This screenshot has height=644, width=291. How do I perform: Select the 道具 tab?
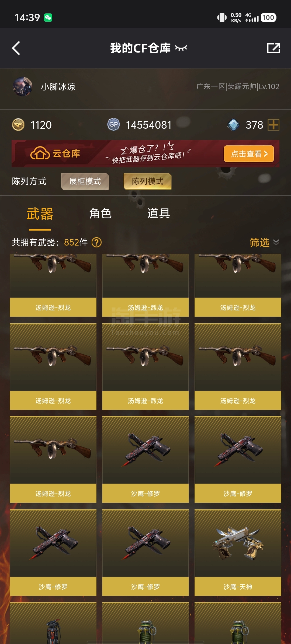click(158, 213)
